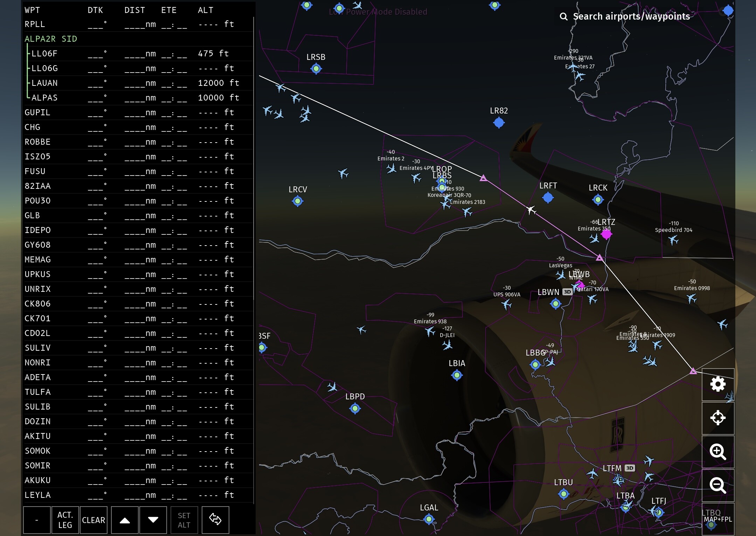This screenshot has height=536, width=756.
Task: Select the LR82 airport marker
Action: 499,123
